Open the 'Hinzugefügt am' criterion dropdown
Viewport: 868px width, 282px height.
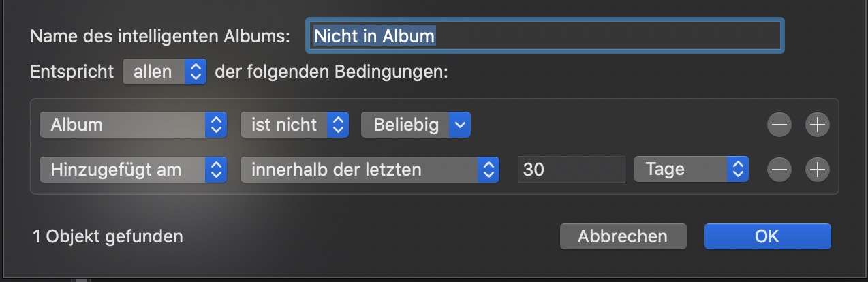132,170
